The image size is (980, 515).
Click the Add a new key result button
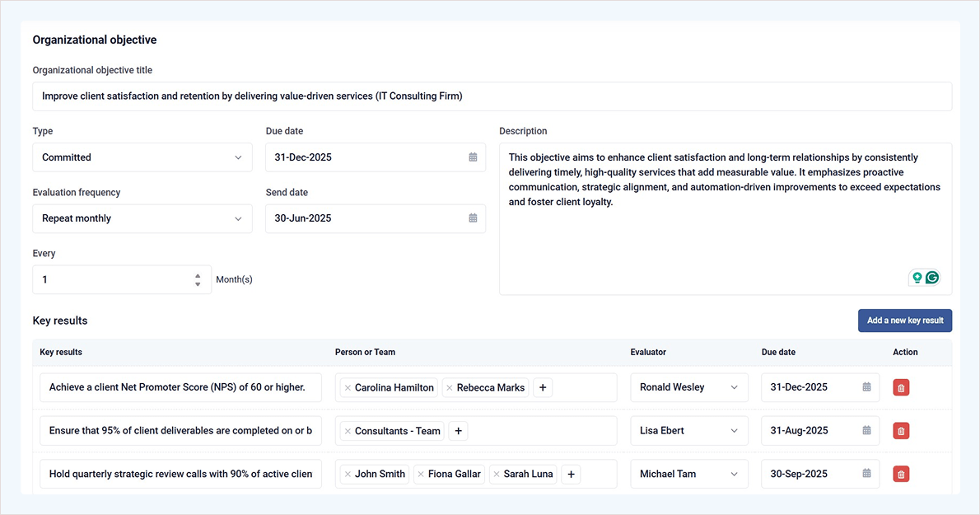(x=904, y=321)
